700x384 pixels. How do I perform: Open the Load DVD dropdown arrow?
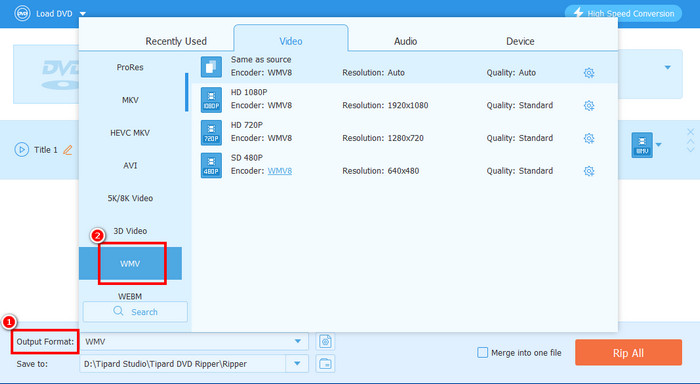click(83, 14)
